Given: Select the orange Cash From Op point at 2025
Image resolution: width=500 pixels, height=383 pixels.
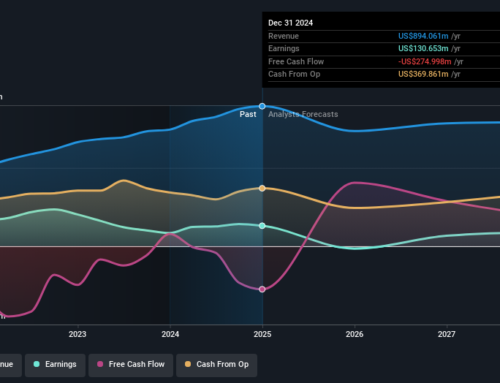Looking at the screenshot, I should [262, 188].
